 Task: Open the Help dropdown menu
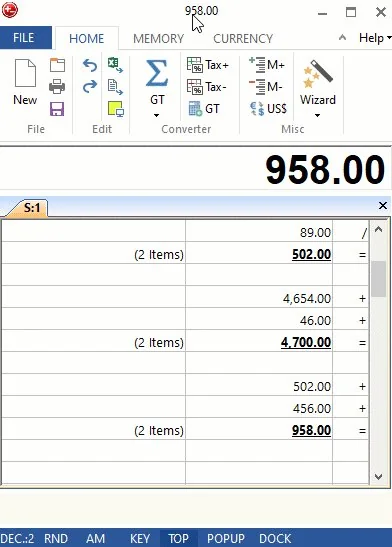pos(375,38)
